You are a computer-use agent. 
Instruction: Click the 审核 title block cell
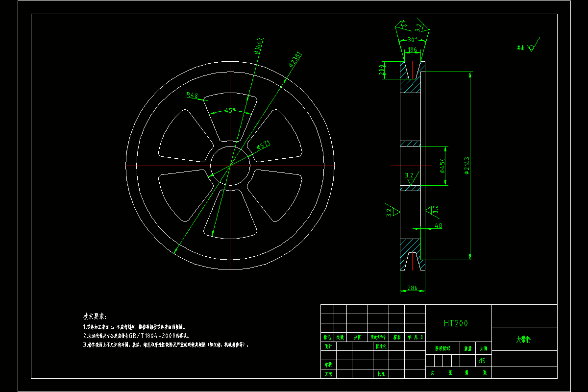click(328, 365)
